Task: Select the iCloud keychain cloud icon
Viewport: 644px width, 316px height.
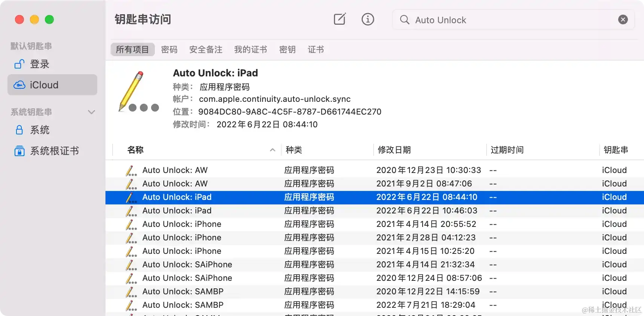Action: coord(19,85)
